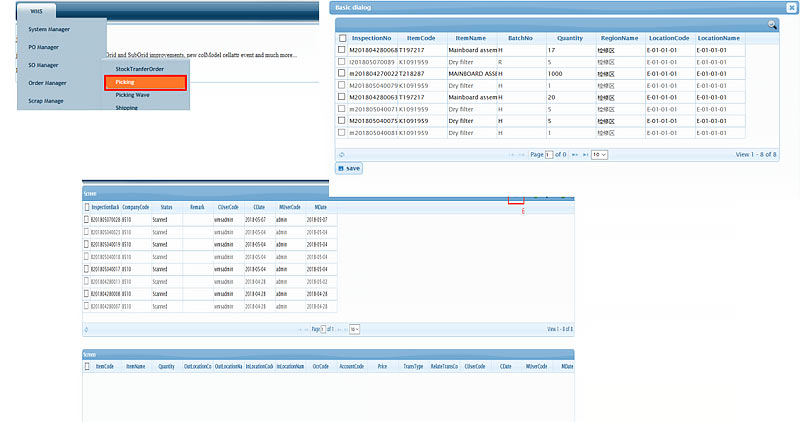Open page size dropdown in middle grid
The height and width of the screenshot is (422, 800).
(x=354, y=329)
